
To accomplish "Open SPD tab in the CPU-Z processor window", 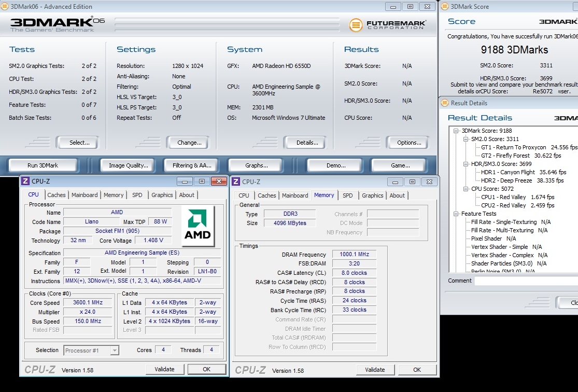I will (137, 195).
